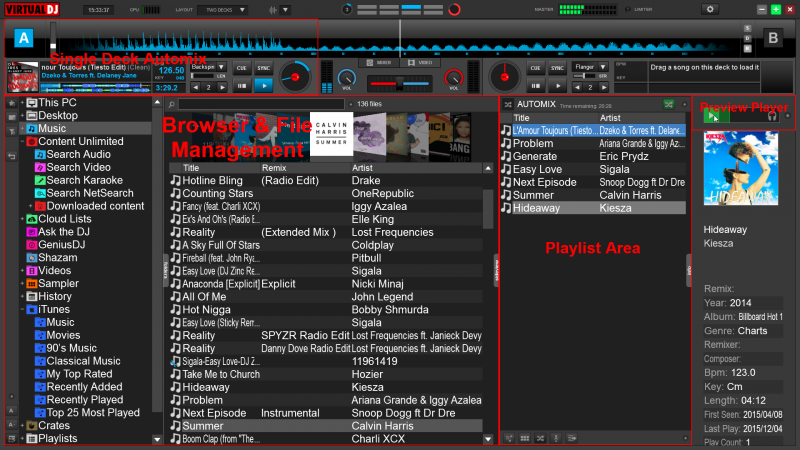Click the Hideaway album cover in info panel
Screen dimensions: 800x450
(x=741, y=168)
